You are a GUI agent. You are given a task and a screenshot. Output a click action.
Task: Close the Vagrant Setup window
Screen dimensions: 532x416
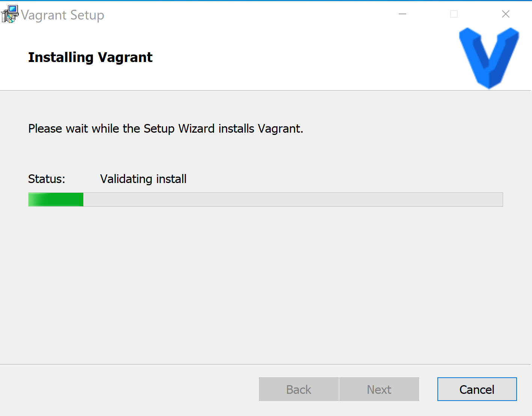tap(506, 14)
